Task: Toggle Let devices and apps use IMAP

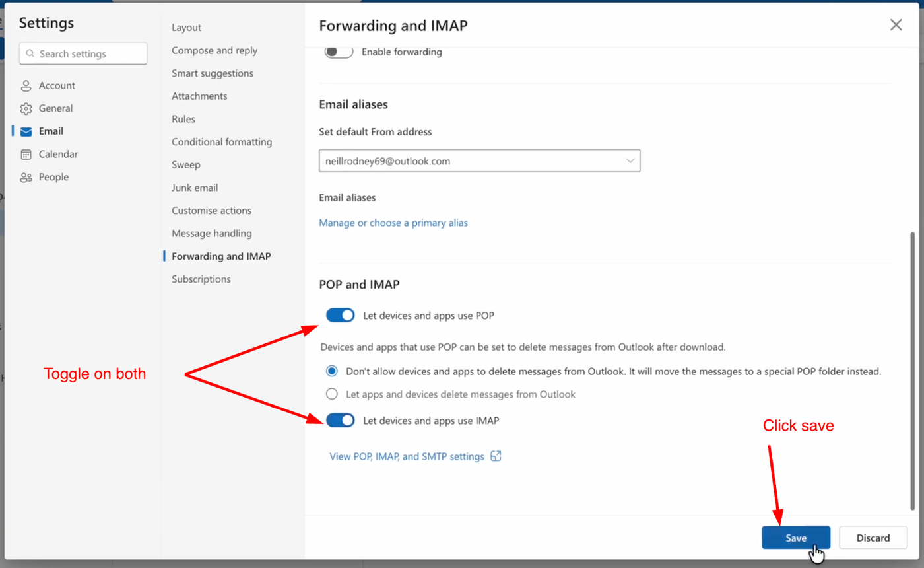Action: (x=341, y=420)
